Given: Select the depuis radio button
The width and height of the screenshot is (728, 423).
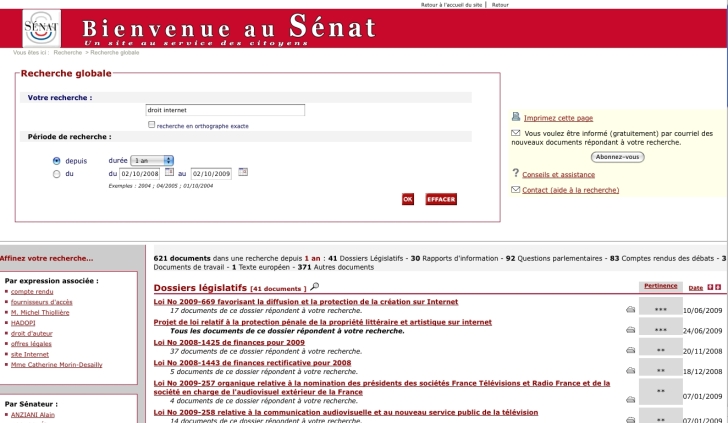Looking at the screenshot, I should point(57,161).
